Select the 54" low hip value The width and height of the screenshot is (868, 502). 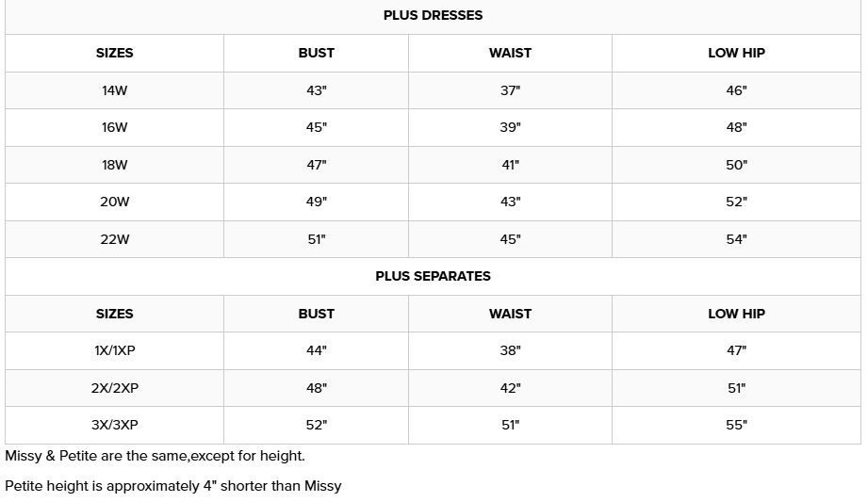(736, 239)
